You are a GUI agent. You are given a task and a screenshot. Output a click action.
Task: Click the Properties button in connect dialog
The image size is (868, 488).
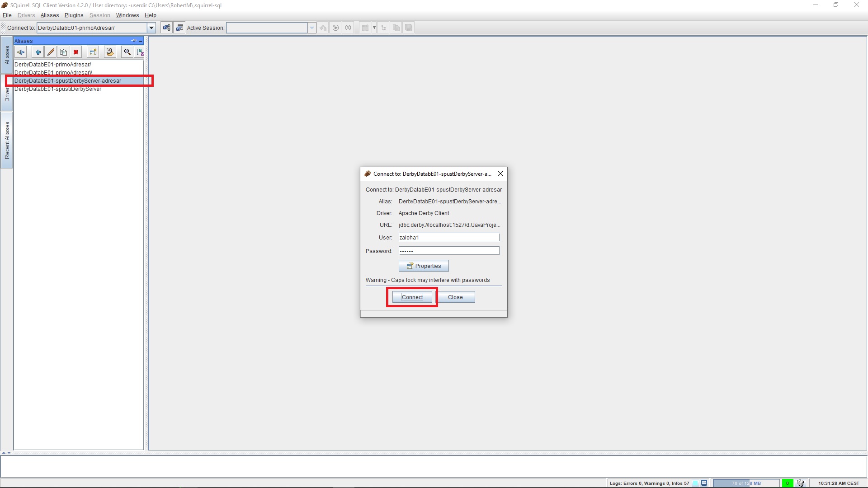[423, 265]
